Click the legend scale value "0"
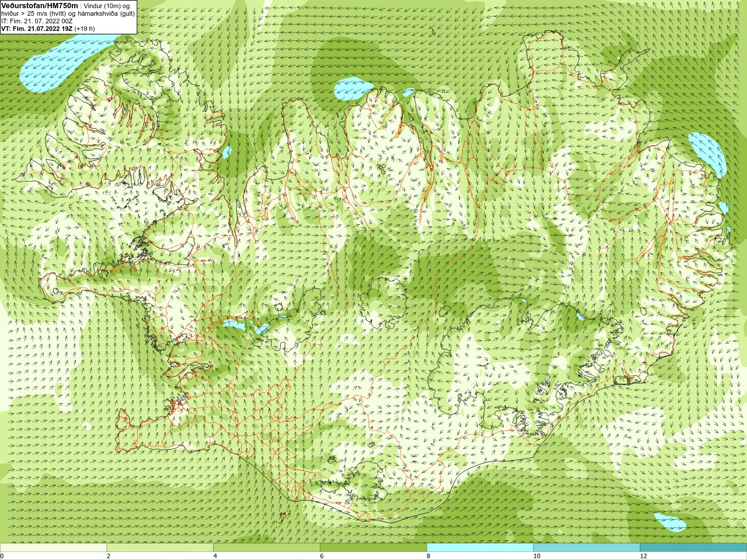747x560 pixels. click(x=2, y=556)
